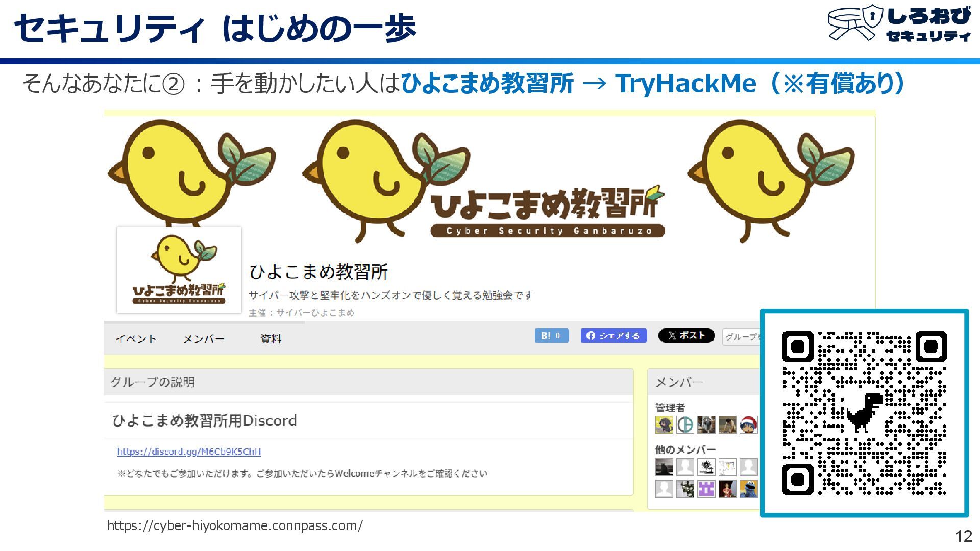Screen dimensions: 980x551
Task: Click the Cookie Monster member avatar
Action: (x=748, y=489)
